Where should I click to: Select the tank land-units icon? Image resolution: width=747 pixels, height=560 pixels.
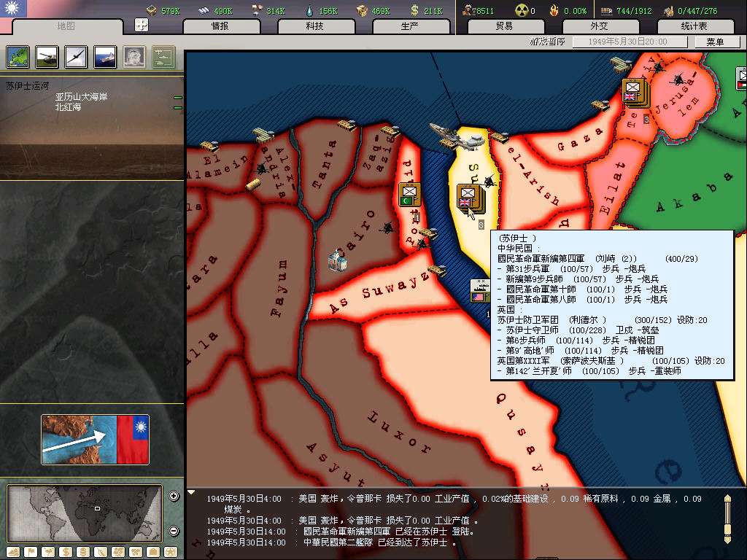coord(47,57)
